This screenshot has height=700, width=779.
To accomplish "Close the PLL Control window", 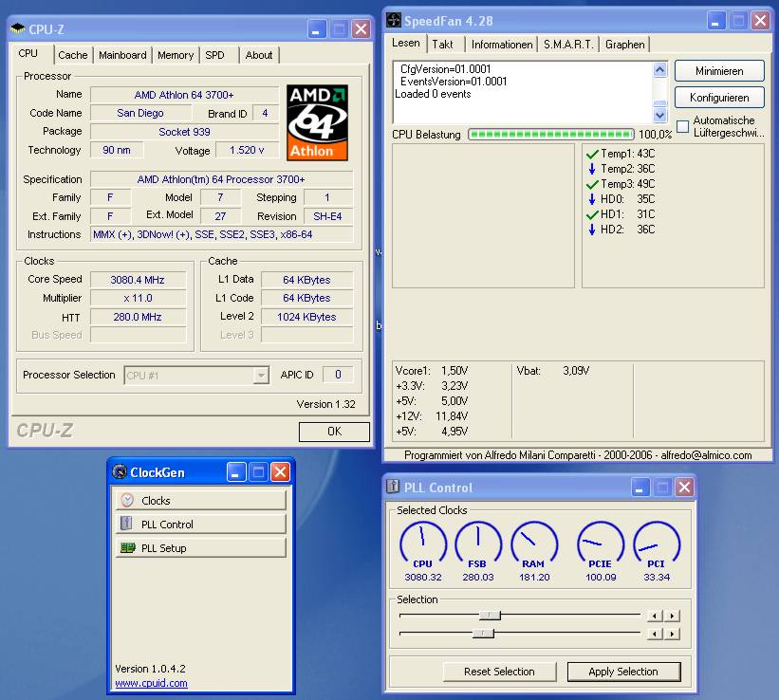I will tap(685, 488).
